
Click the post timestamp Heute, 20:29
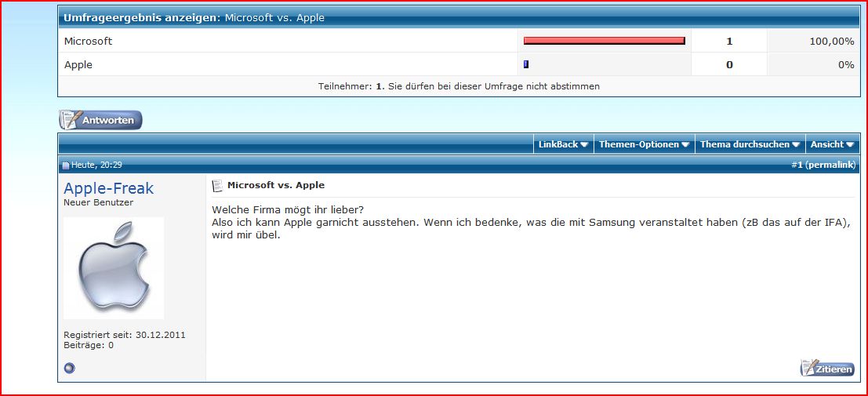pyautogui.click(x=96, y=165)
